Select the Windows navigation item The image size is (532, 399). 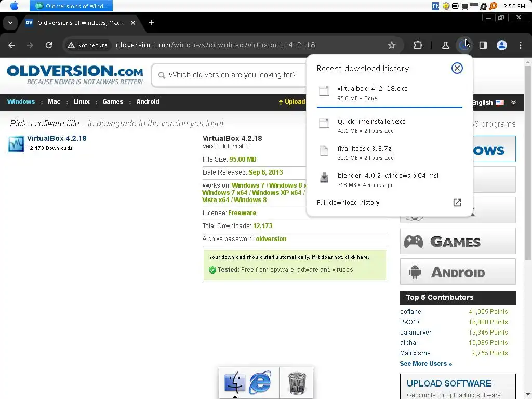21,102
